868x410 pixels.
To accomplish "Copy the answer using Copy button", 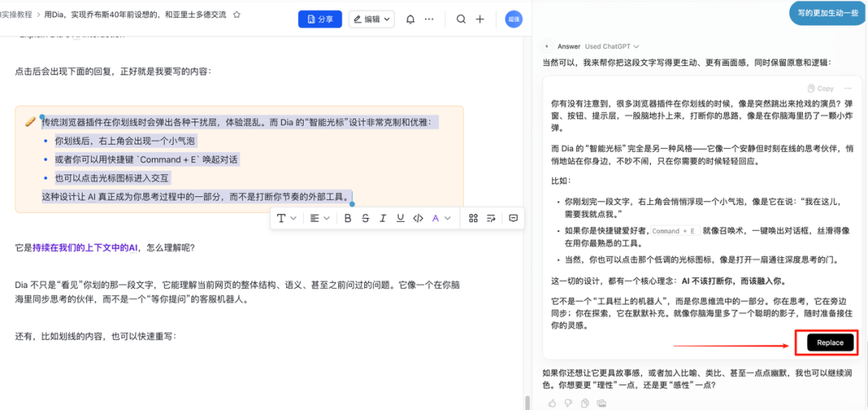I will tap(821, 88).
